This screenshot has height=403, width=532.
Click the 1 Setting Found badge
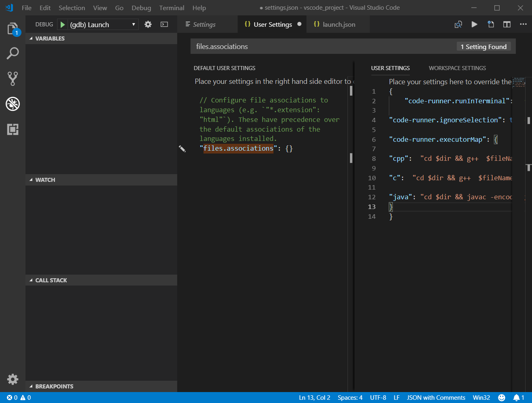tap(483, 47)
